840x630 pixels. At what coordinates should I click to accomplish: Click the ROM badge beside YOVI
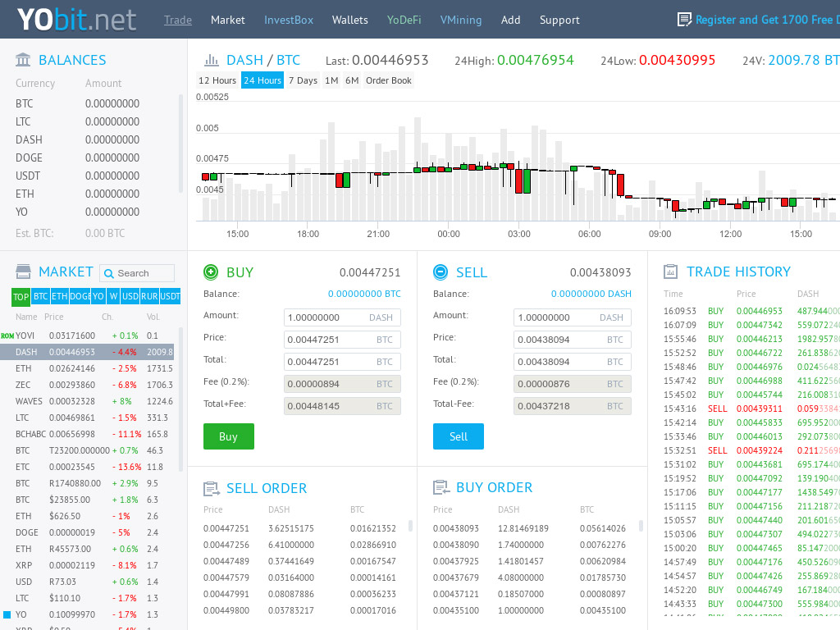tap(7, 336)
